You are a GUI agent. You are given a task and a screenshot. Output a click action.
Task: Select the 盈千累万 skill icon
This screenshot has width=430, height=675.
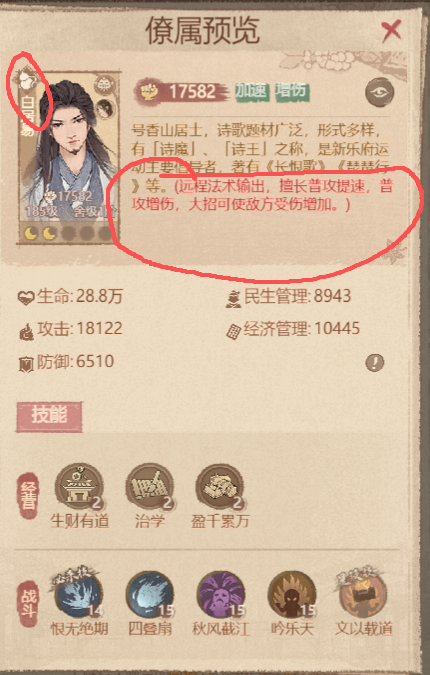[220, 487]
